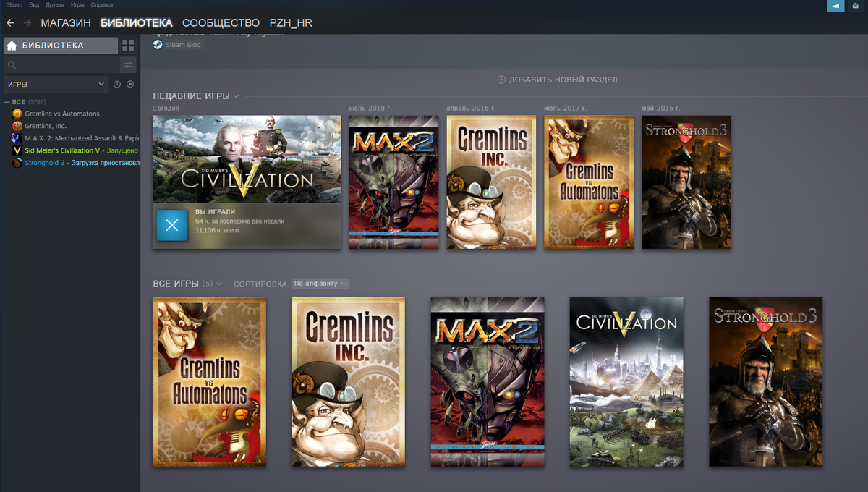The height and width of the screenshot is (492, 868).
Task: Collapse the ВСЕ (5/97) games list
Action: coord(6,101)
